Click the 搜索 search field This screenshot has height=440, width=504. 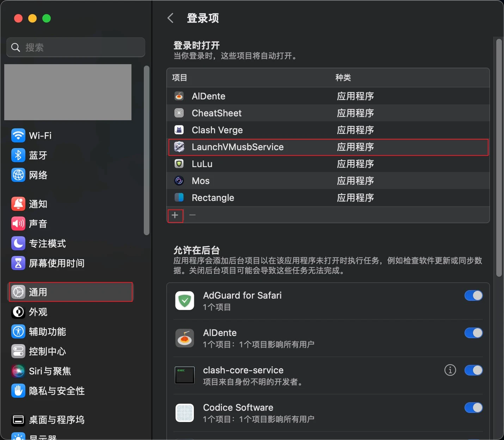(x=76, y=47)
